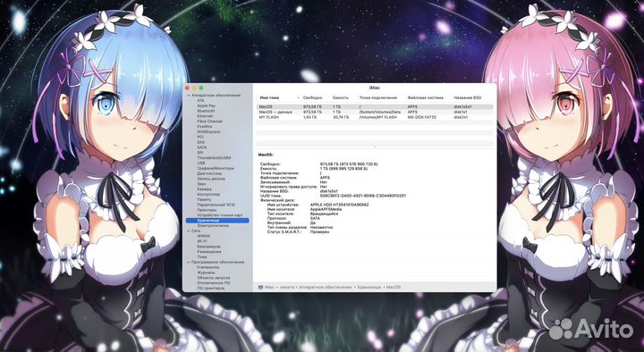Open the Apple Pay entry

[206, 105]
